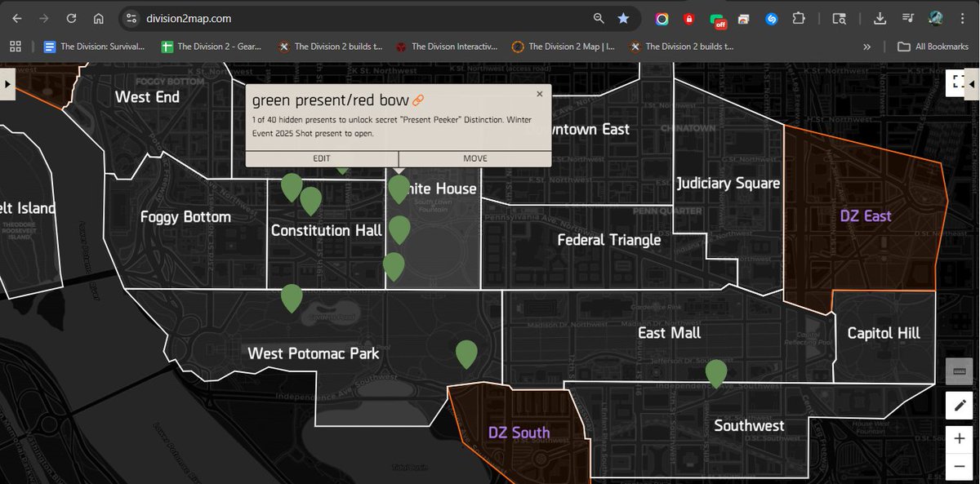Viewport: 980px width, 484px height.
Task: Click the 'Foggy Bottom' map label
Action: pyautogui.click(x=185, y=217)
